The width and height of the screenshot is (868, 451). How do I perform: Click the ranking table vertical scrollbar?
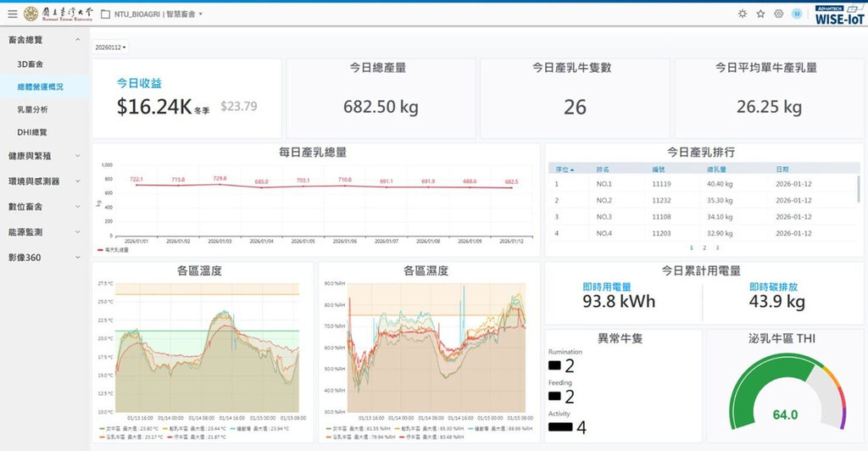click(859, 191)
